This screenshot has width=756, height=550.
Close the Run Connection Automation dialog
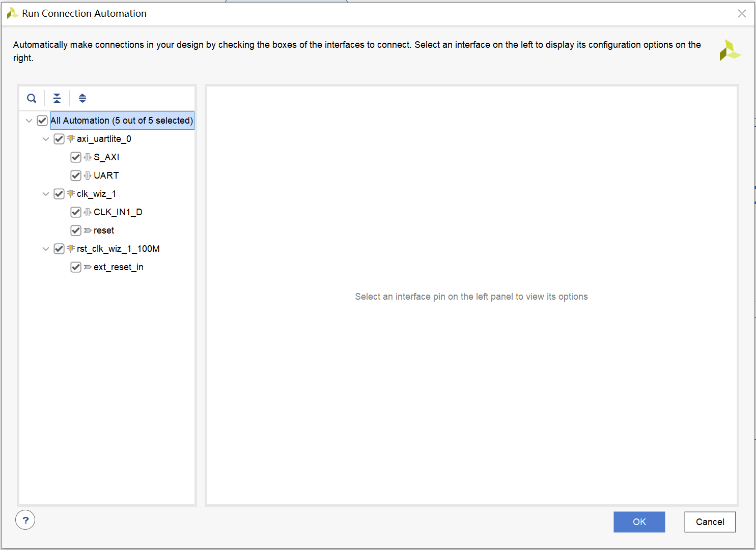(742, 14)
